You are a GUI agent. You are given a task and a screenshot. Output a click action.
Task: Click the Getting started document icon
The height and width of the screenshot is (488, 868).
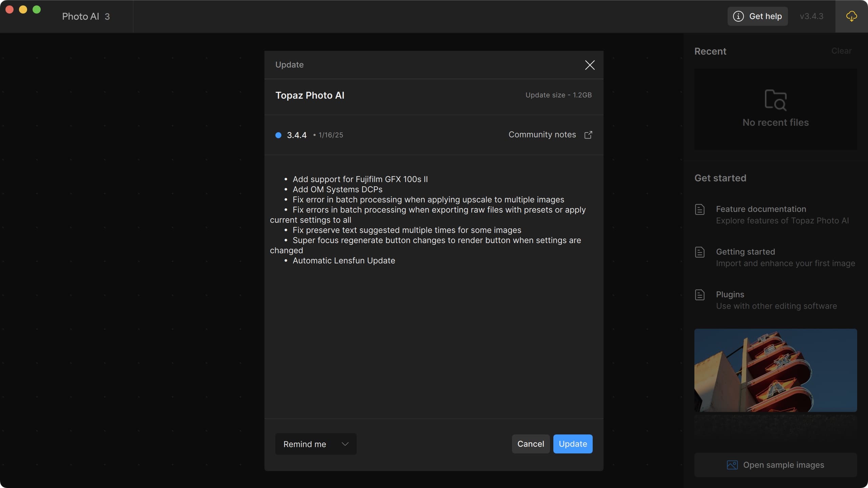point(699,252)
